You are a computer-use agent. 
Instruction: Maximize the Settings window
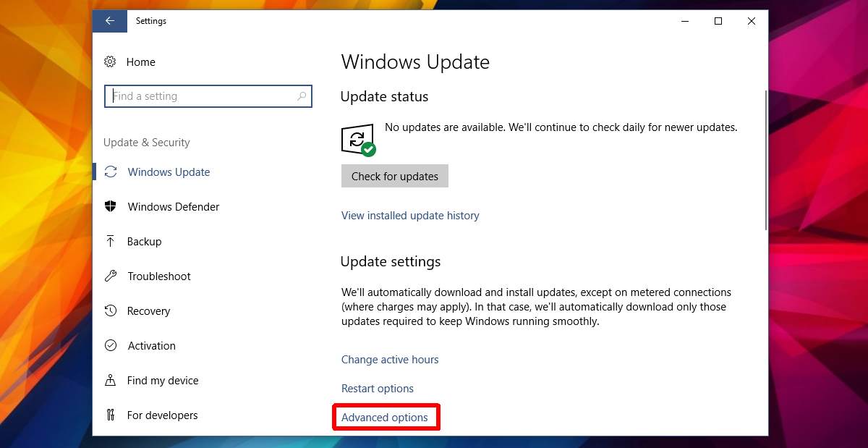tap(718, 21)
